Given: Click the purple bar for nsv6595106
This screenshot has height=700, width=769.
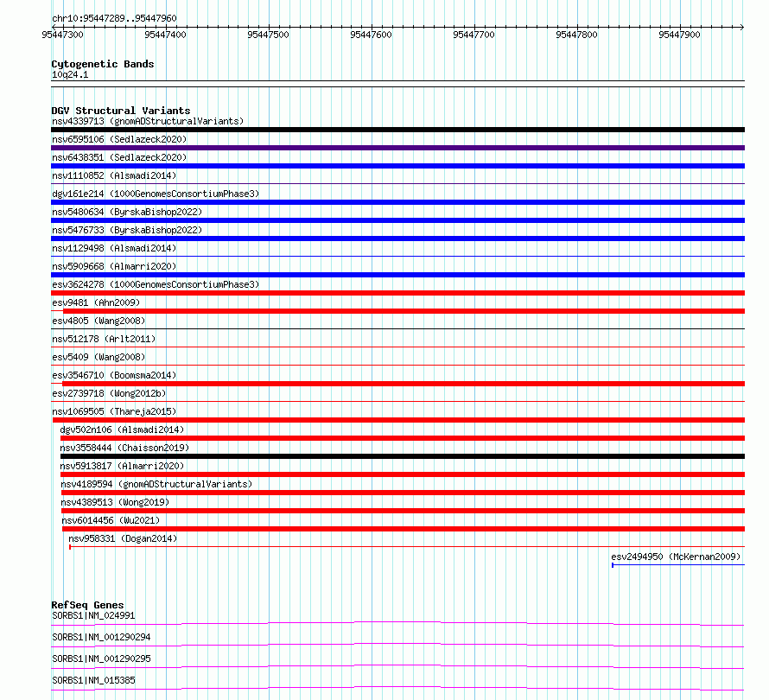Looking at the screenshot, I should click(x=397, y=148).
